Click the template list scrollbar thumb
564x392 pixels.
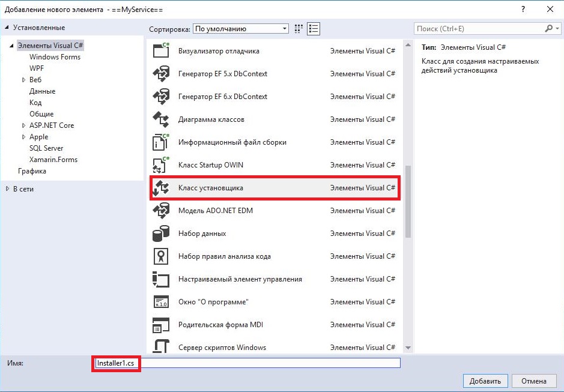tap(408, 201)
